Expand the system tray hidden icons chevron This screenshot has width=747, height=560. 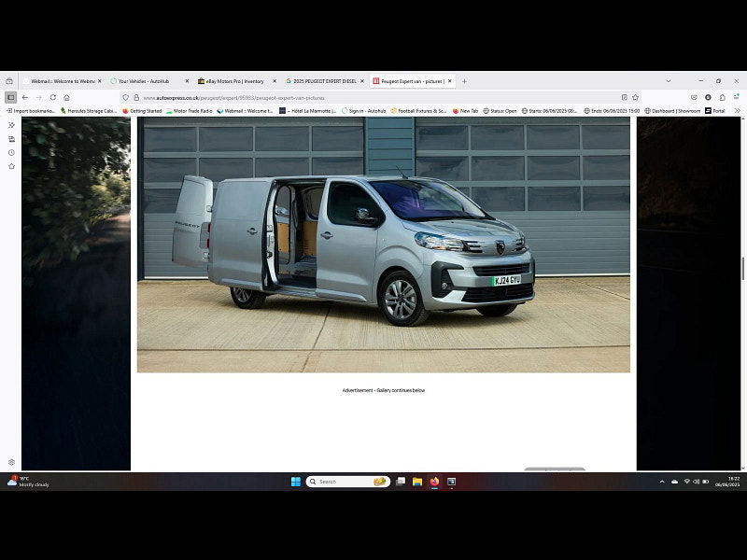pyautogui.click(x=662, y=482)
